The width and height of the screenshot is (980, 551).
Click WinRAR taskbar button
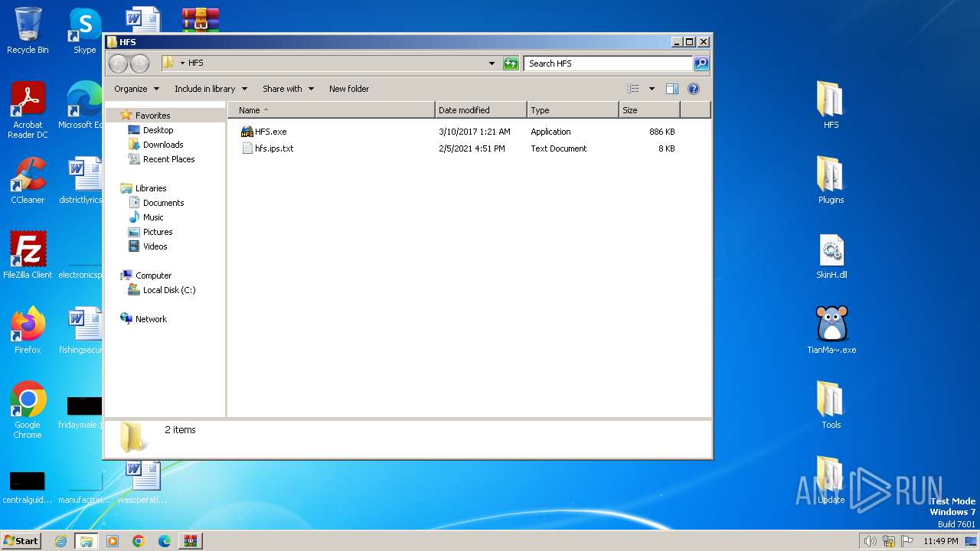(x=191, y=541)
